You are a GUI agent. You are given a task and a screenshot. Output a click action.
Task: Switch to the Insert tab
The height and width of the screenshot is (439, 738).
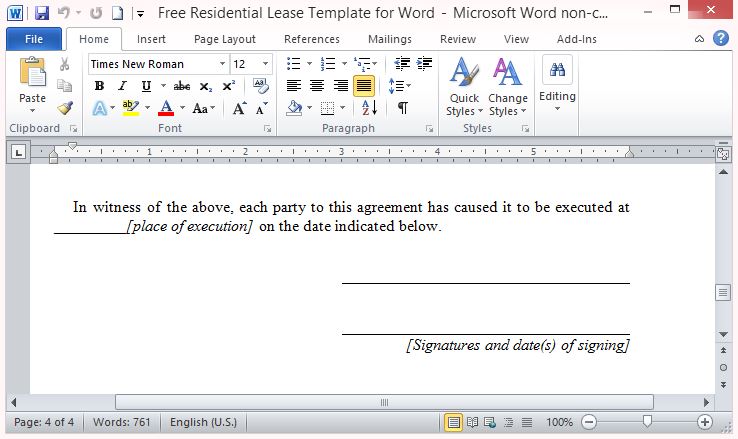pos(151,39)
